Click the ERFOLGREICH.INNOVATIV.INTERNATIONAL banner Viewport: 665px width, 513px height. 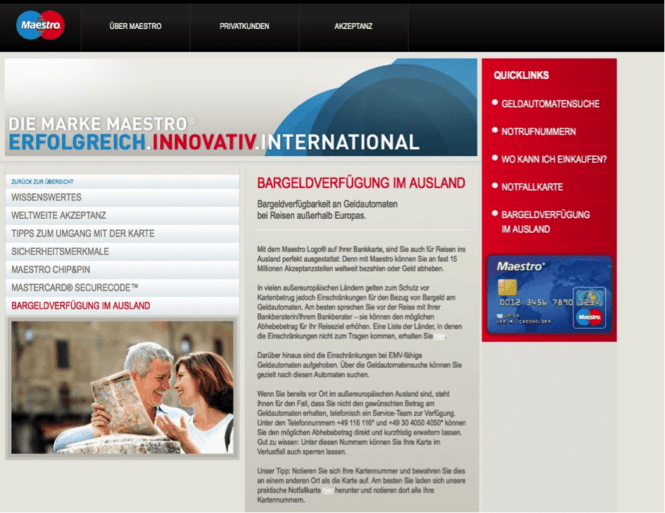pos(240,107)
